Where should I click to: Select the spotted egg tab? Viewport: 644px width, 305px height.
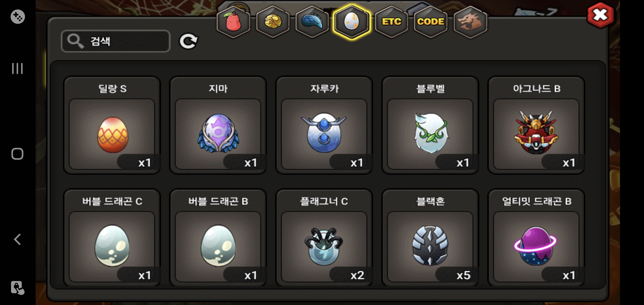click(352, 22)
